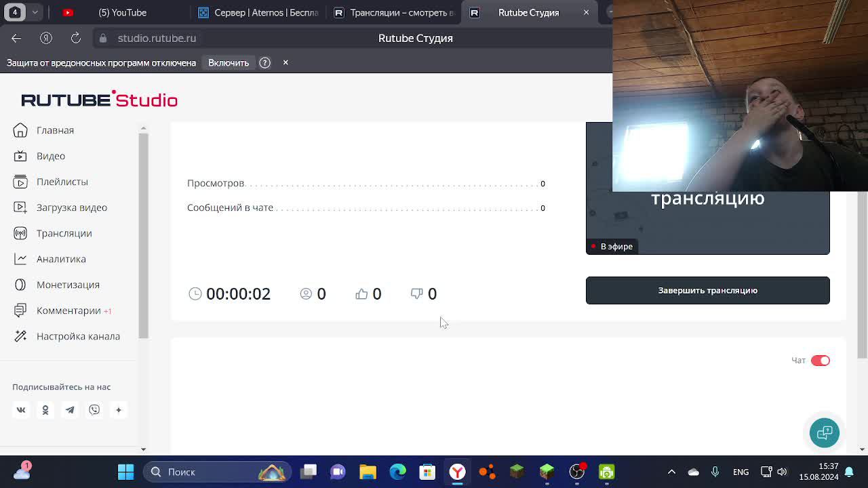Click the Просмотров statistic label
This screenshot has width=868, height=488.
tap(216, 183)
